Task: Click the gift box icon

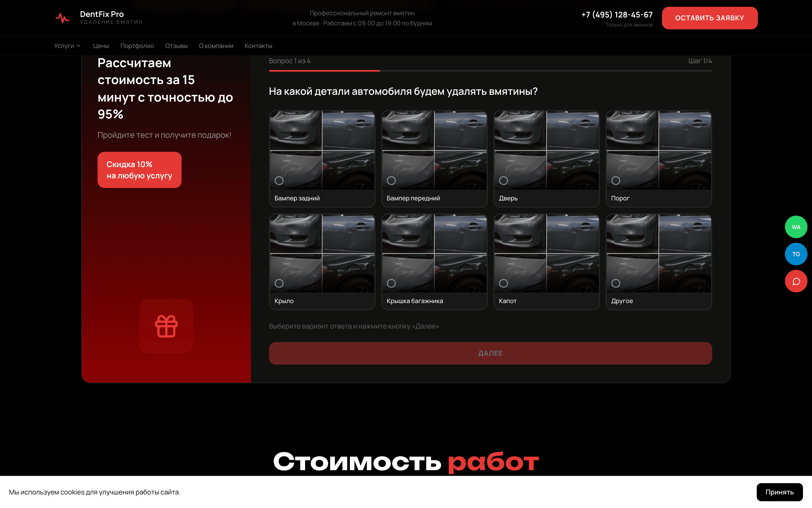Action: coord(166,326)
